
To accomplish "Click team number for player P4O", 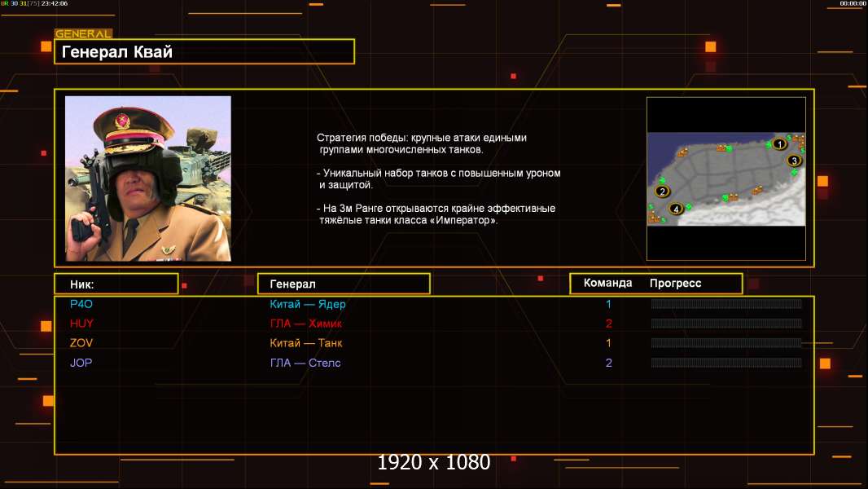I will coord(608,304).
